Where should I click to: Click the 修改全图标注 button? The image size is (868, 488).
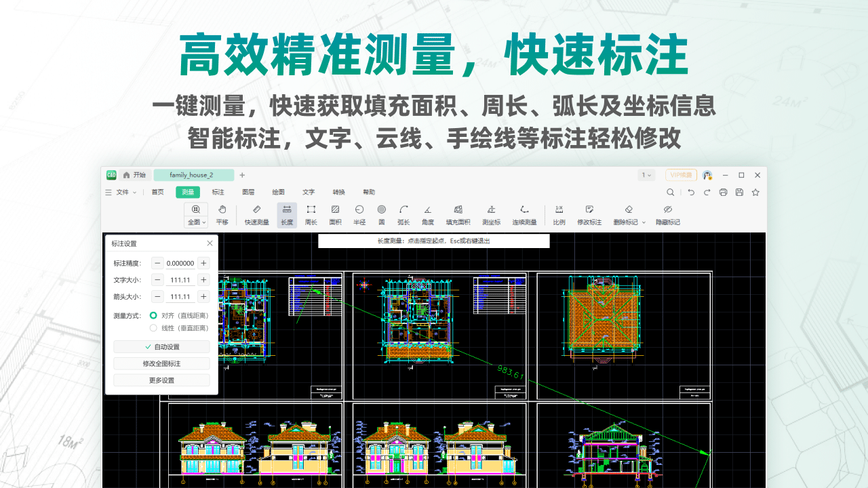pos(161,363)
